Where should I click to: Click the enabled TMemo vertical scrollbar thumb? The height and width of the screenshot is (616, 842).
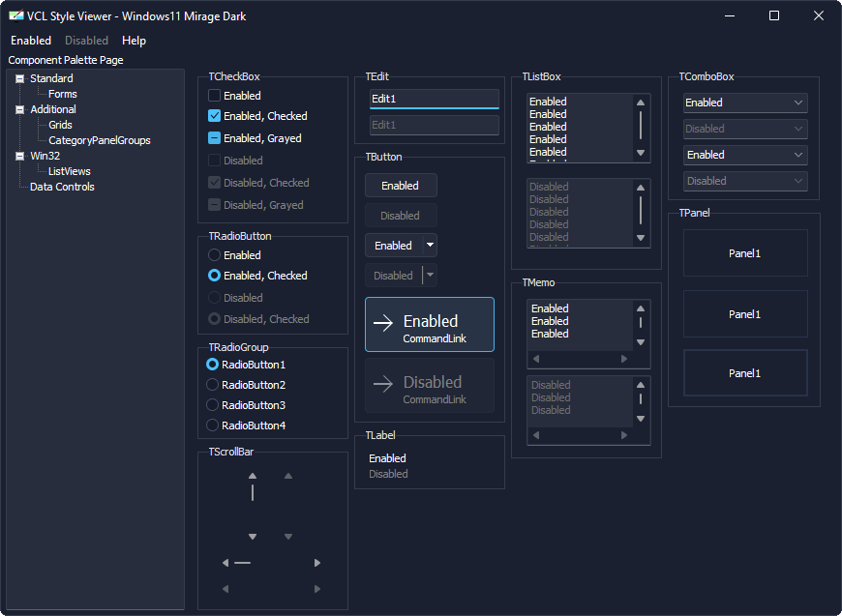640,323
